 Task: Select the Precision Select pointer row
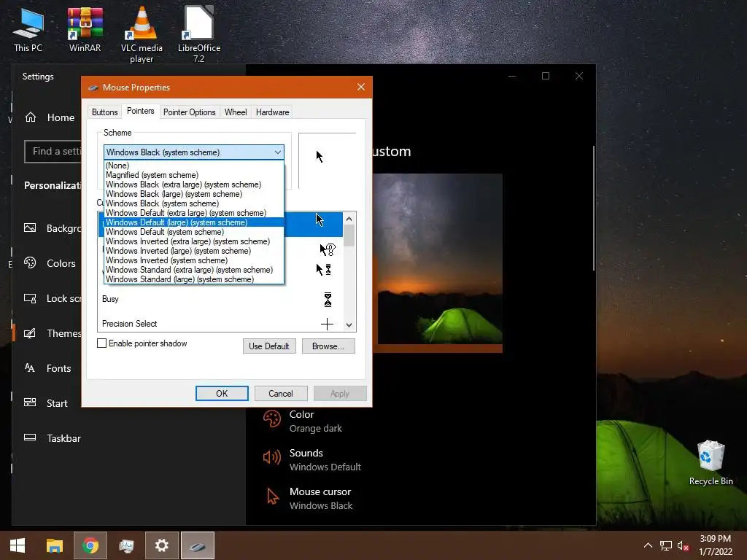click(x=220, y=323)
